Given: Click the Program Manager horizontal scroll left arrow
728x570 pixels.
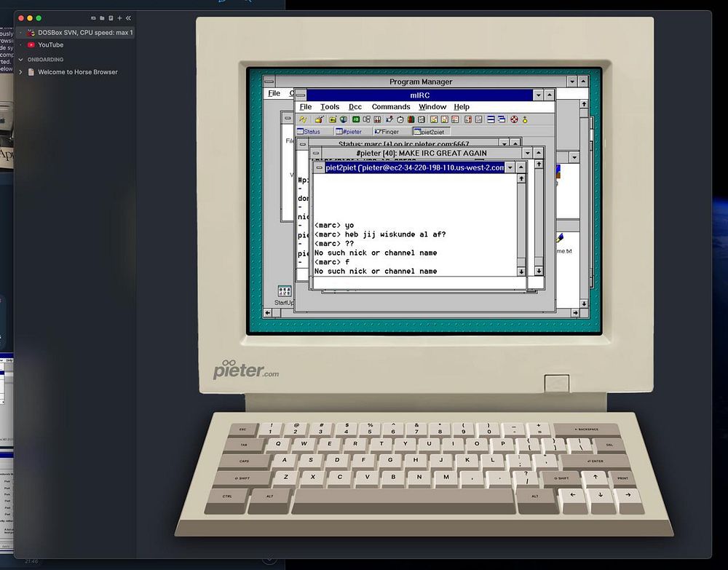Looking at the screenshot, I should (267, 313).
